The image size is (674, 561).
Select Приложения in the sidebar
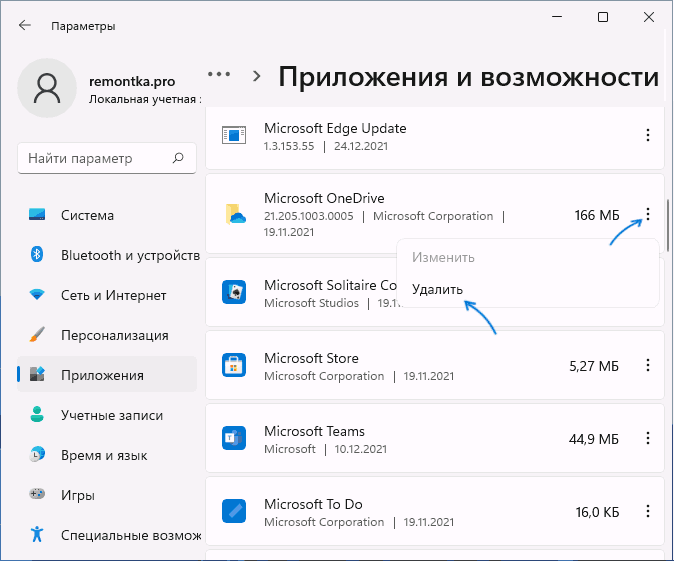[107, 375]
